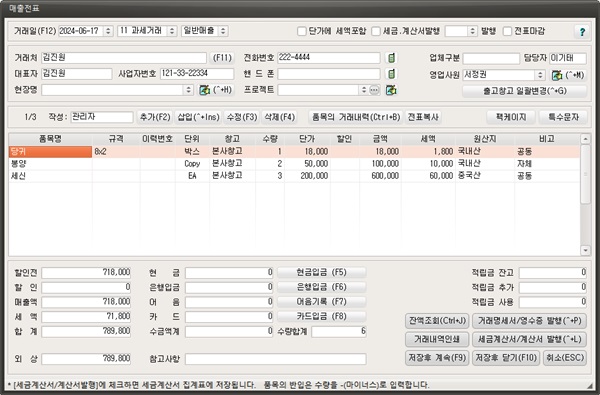Click 저장후 닫기(F10) button
600x395 pixels.
[506, 358]
